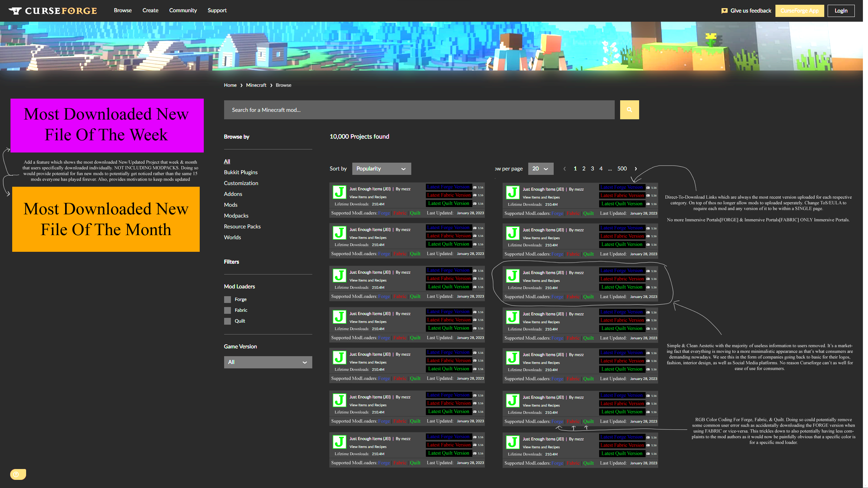Click the Login button
This screenshot has height=488, width=868.
[841, 11]
